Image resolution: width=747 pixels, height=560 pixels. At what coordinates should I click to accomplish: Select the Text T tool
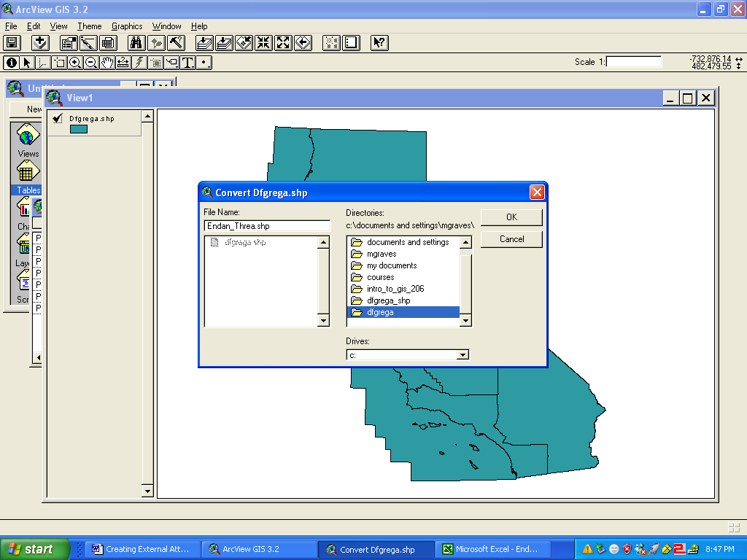coord(187,63)
